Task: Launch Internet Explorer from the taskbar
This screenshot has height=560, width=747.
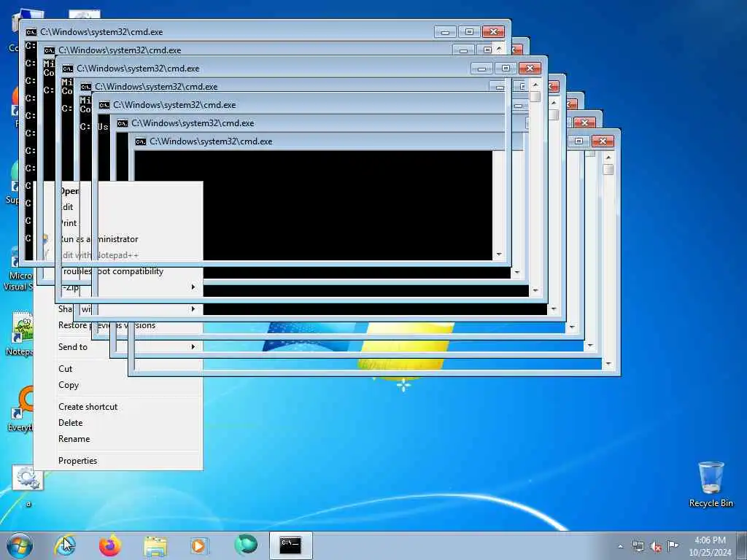Action: (65, 545)
